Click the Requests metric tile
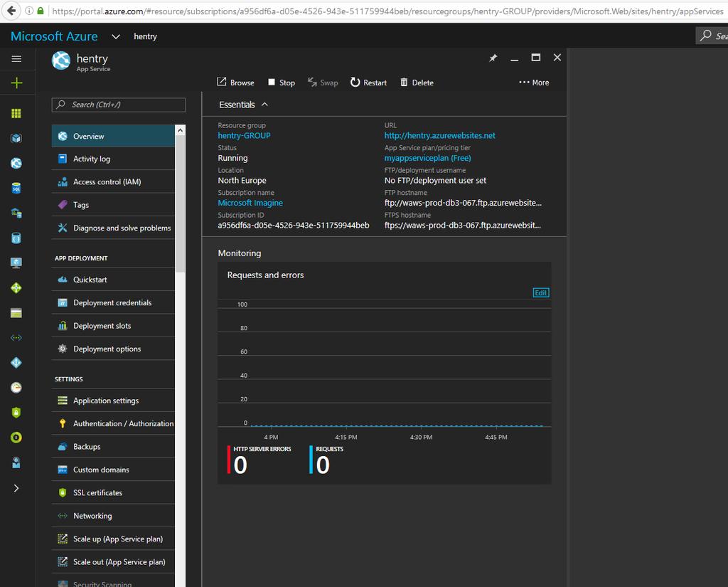The width and height of the screenshot is (728, 587). click(x=327, y=460)
